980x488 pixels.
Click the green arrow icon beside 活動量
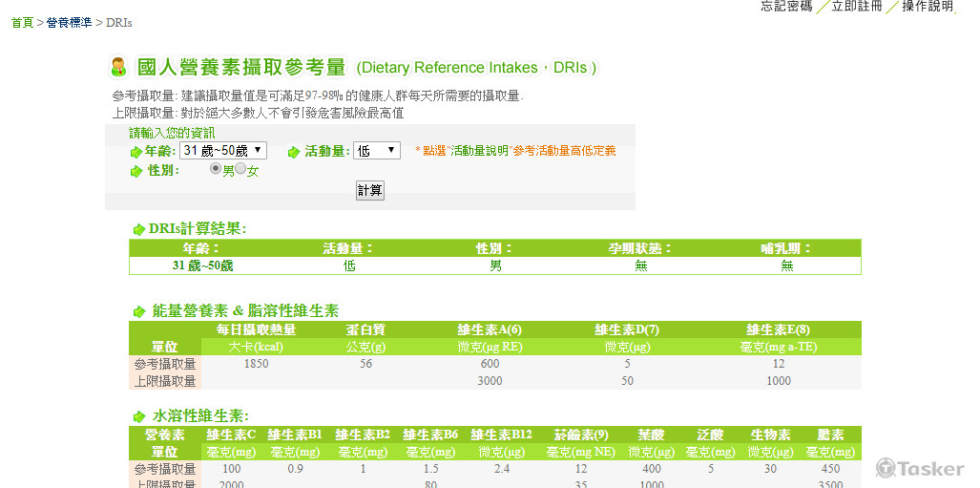pos(295,152)
